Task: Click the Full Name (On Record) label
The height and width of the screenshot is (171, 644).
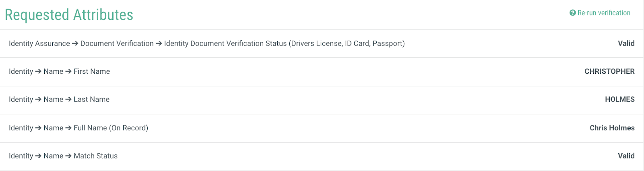Action: coord(111,128)
